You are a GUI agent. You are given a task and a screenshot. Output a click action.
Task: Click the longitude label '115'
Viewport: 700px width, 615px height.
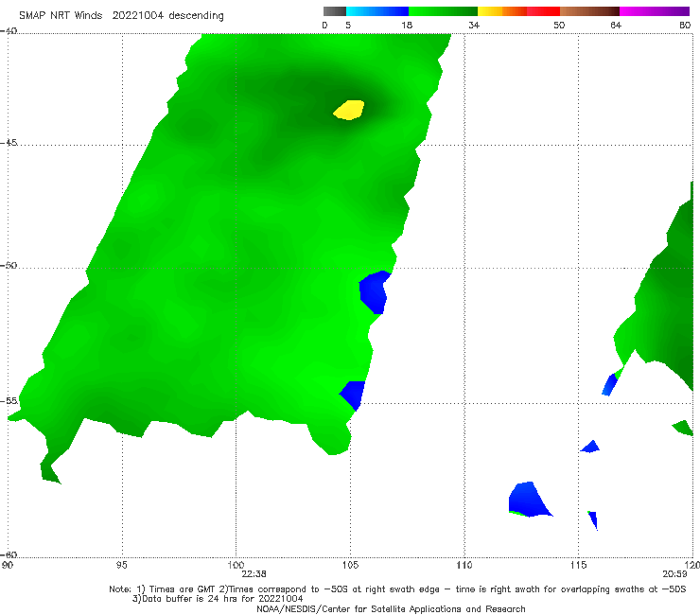[579, 566]
